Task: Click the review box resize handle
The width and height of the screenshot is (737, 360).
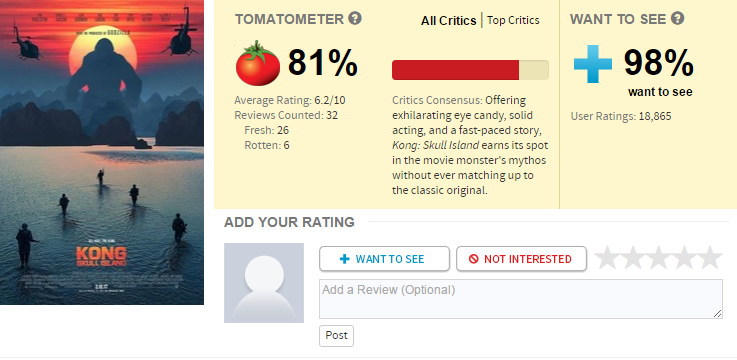Action: (x=718, y=314)
